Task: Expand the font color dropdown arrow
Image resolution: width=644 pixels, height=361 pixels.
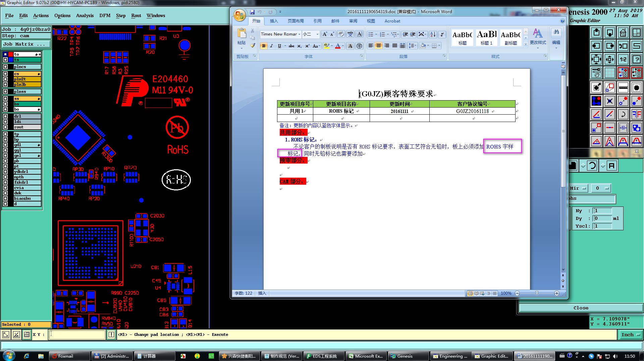Action: (343, 46)
